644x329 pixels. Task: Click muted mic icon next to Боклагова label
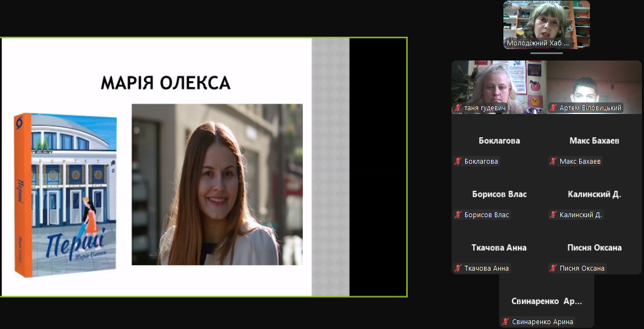point(458,161)
